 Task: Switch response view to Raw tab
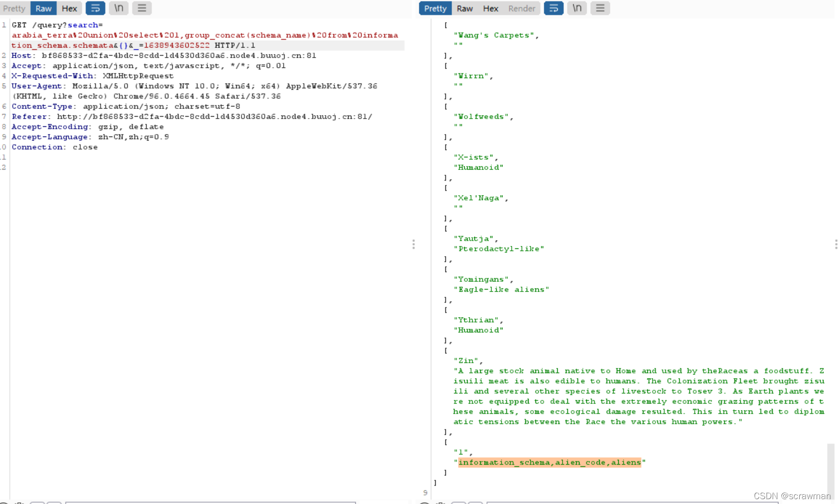click(465, 8)
